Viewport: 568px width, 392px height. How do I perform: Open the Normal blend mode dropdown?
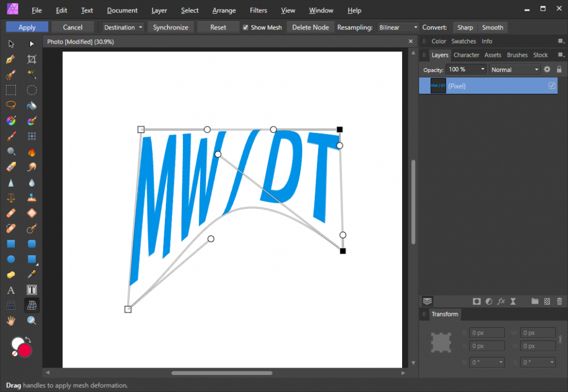515,69
